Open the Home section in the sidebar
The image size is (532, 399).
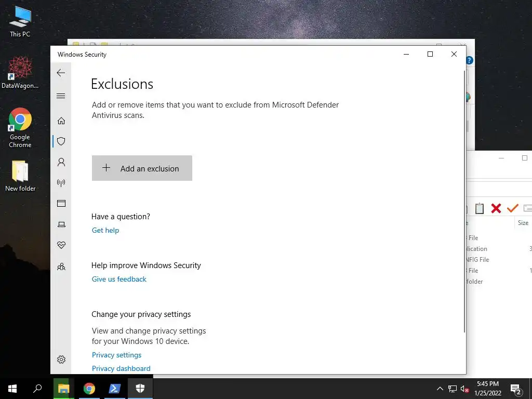pos(61,121)
